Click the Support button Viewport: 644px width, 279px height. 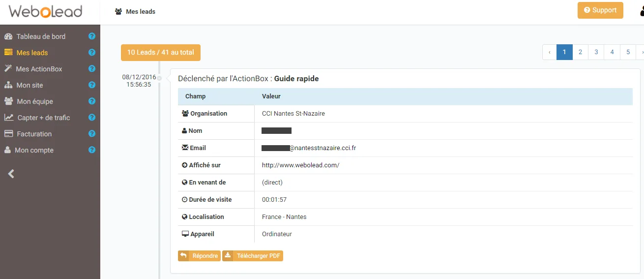(600, 10)
